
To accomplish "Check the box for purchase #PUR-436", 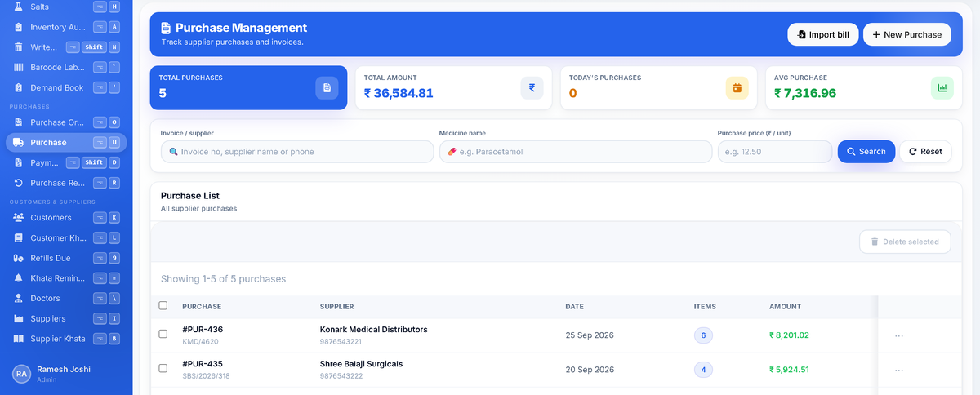I will [163, 335].
